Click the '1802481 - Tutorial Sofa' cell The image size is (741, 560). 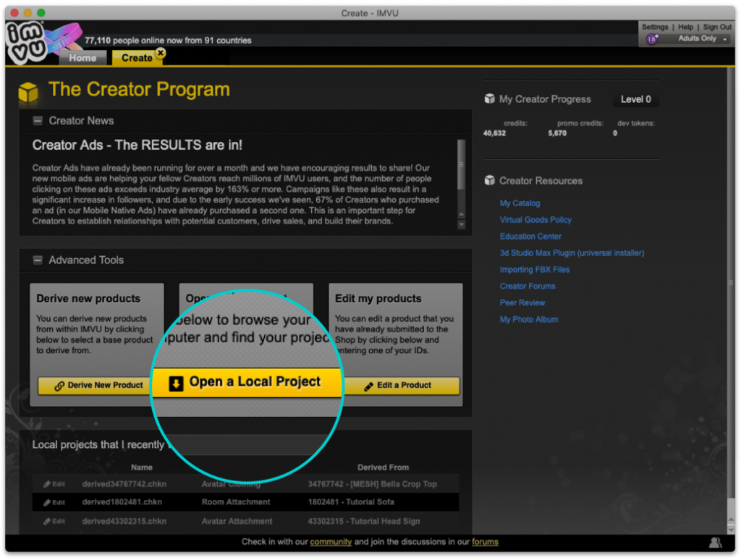coord(351,502)
